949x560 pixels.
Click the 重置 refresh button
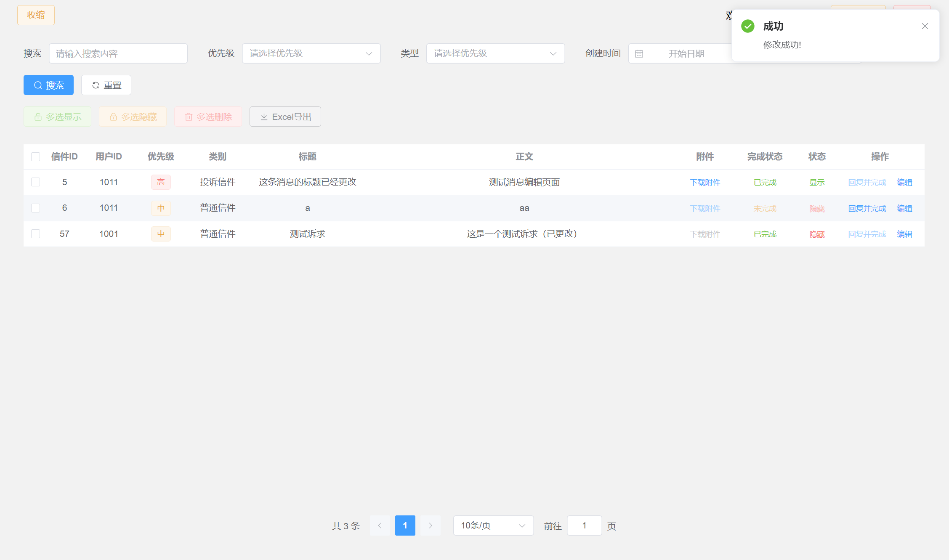[106, 85]
